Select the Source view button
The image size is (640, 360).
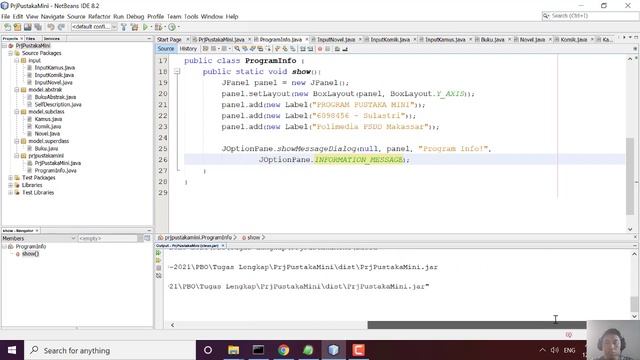[166, 49]
